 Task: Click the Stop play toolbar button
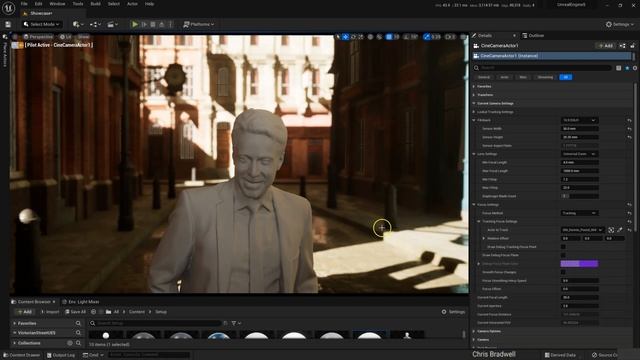(153, 24)
